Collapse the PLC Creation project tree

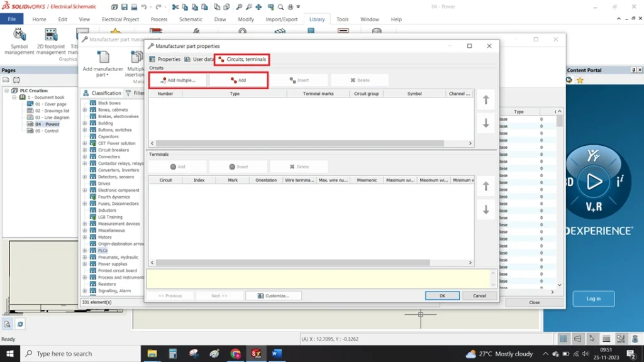(x=6, y=90)
